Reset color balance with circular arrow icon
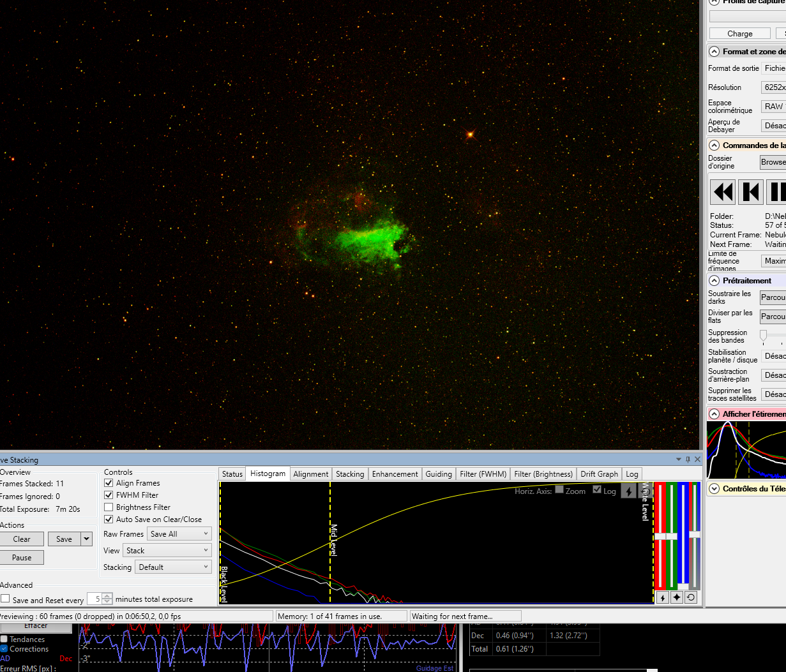 pyautogui.click(x=690, y=597)
